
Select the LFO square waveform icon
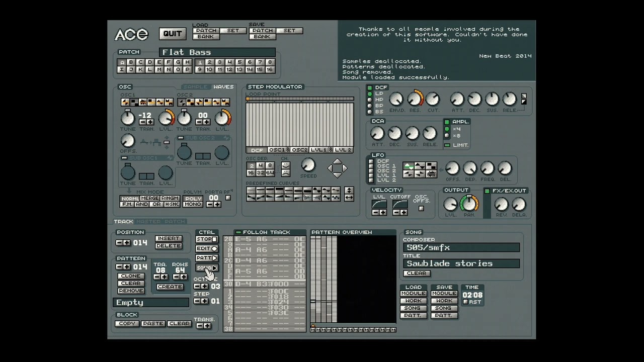(x=432, y=166)
